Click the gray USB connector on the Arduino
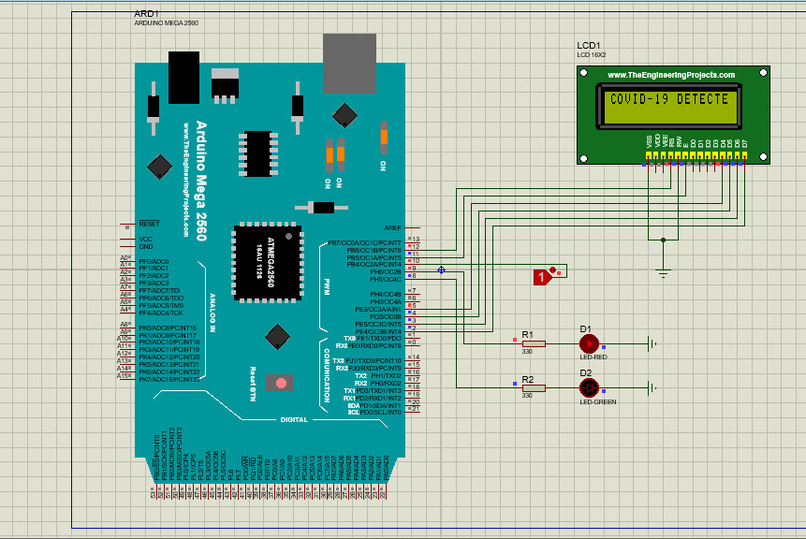The width and height of the screenshot is (806, 539). coord(350,63)
